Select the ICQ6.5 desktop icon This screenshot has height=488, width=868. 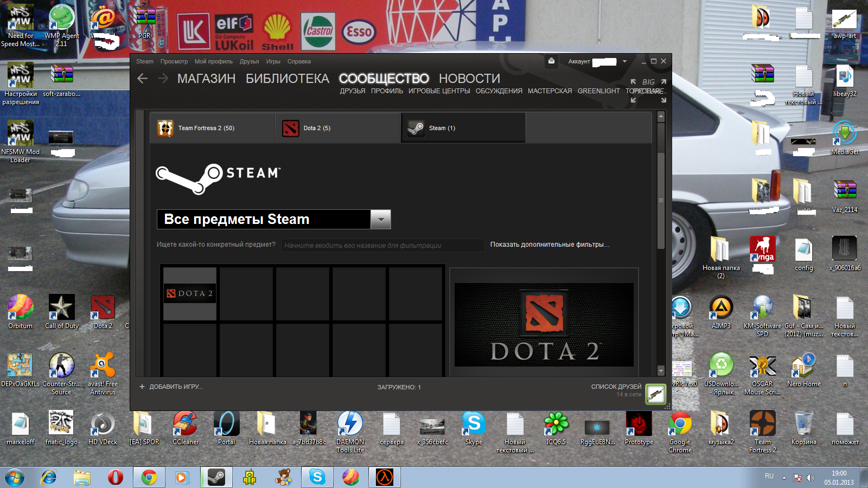pyautogui.click(x=556, y=428)
